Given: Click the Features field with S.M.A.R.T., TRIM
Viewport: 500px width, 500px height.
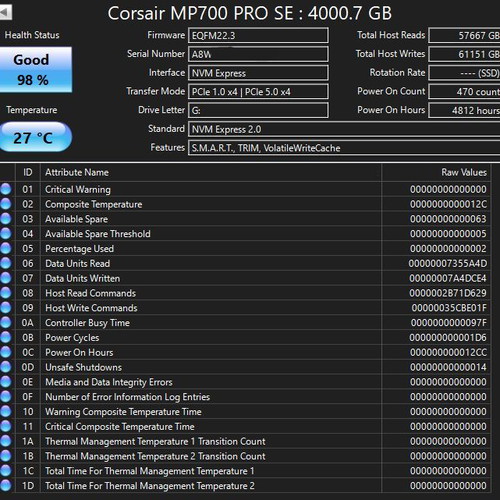Looking at the screenshot, I should [x=344, y=148].
